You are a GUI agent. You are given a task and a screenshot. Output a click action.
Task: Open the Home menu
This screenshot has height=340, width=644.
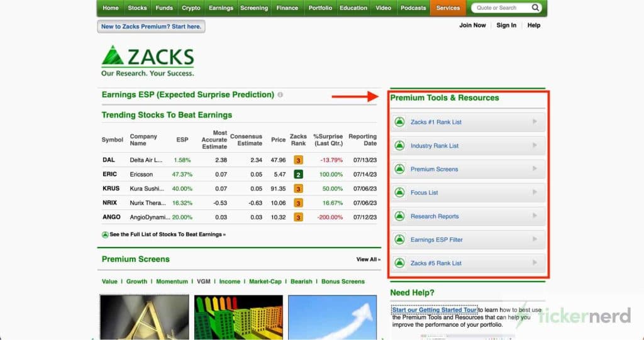[x=111, y=8]
